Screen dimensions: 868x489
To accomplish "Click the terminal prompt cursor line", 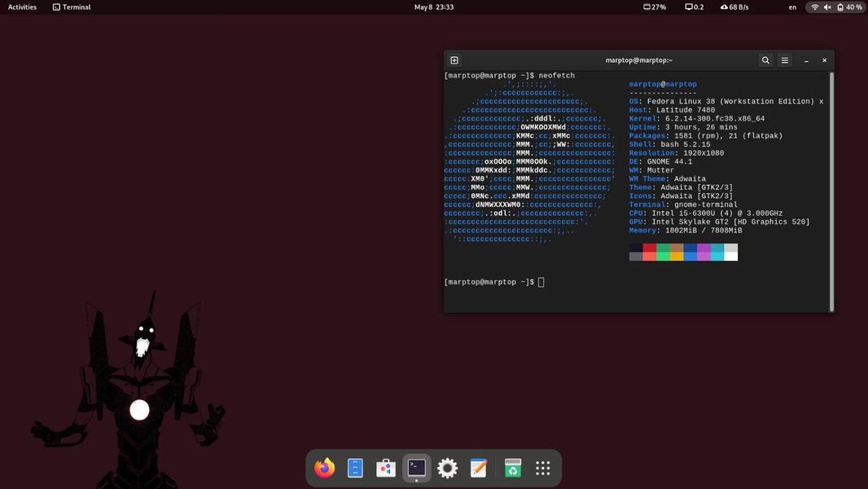I will tap(493, 282).
